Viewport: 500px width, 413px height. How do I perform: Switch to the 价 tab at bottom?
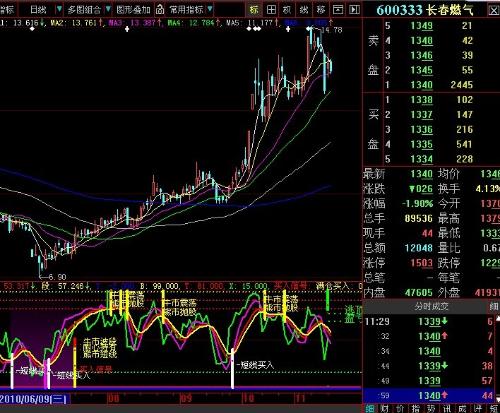(401, 409)
